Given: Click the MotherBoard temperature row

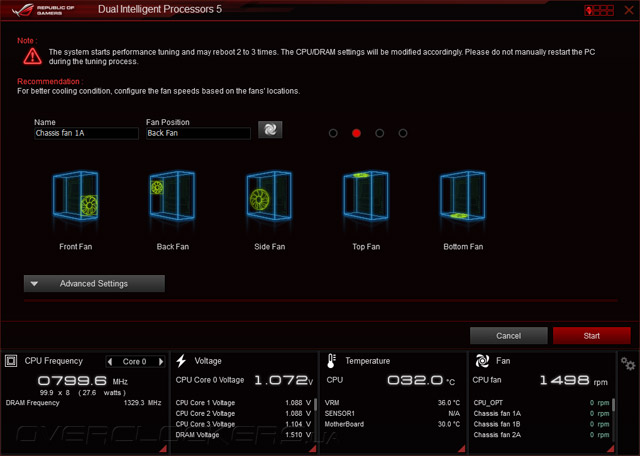Looking at the screenshot, I should 392,424.
